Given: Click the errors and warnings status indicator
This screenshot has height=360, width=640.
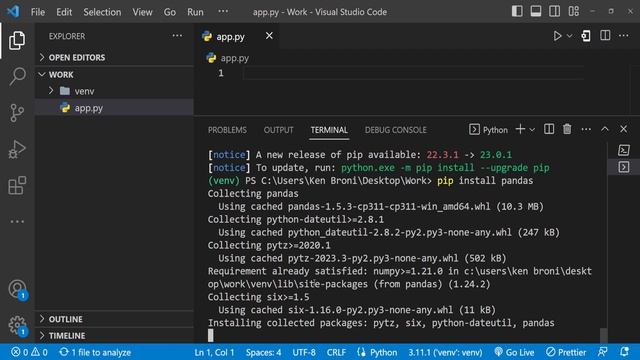Looking at the screenshot, I should [29, 352].
